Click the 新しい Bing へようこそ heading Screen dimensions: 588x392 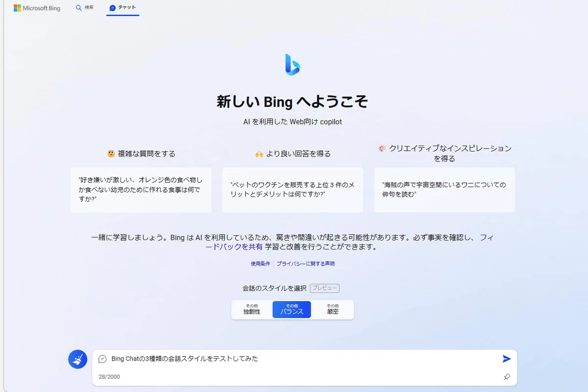pyautogui.click(x=293, y=101)
